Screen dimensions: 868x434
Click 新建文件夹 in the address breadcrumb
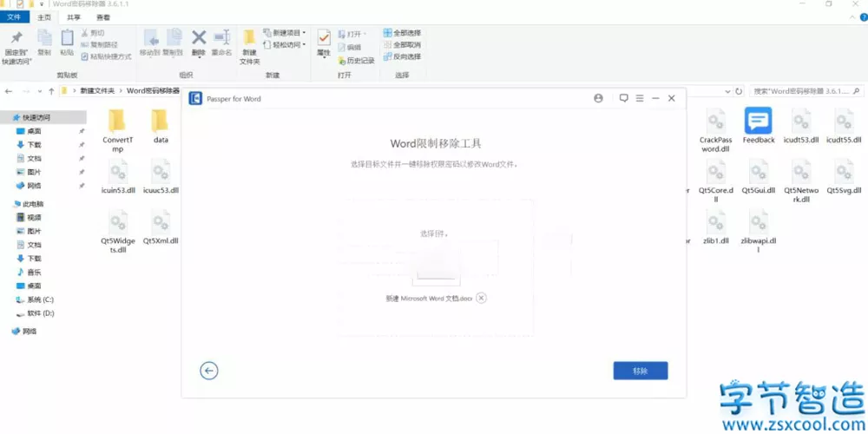97,90
